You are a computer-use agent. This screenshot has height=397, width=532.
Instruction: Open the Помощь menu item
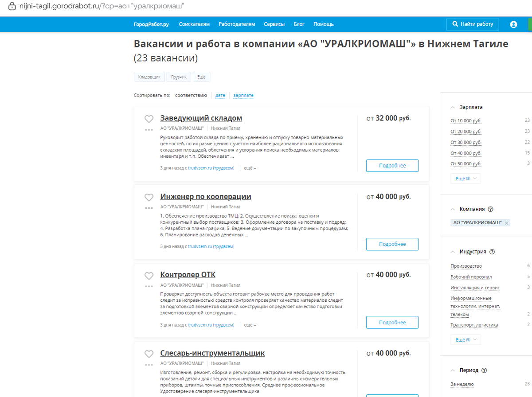click(x=324, y=24)
